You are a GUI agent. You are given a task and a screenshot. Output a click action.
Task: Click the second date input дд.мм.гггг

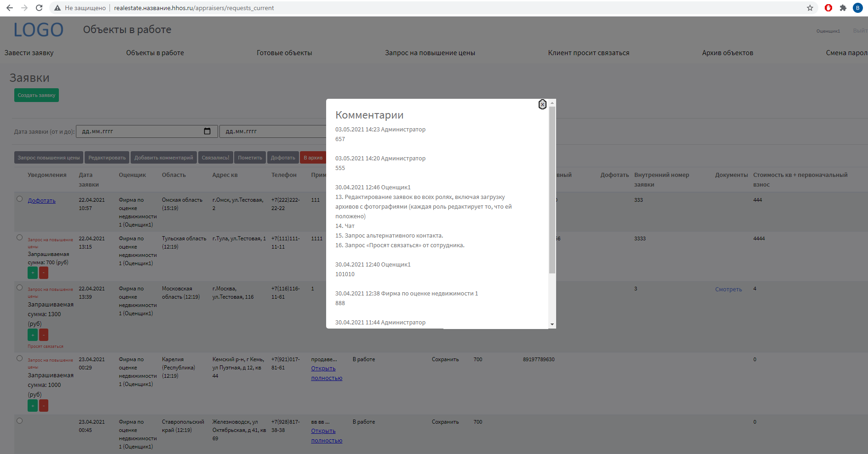pos(273,131)
